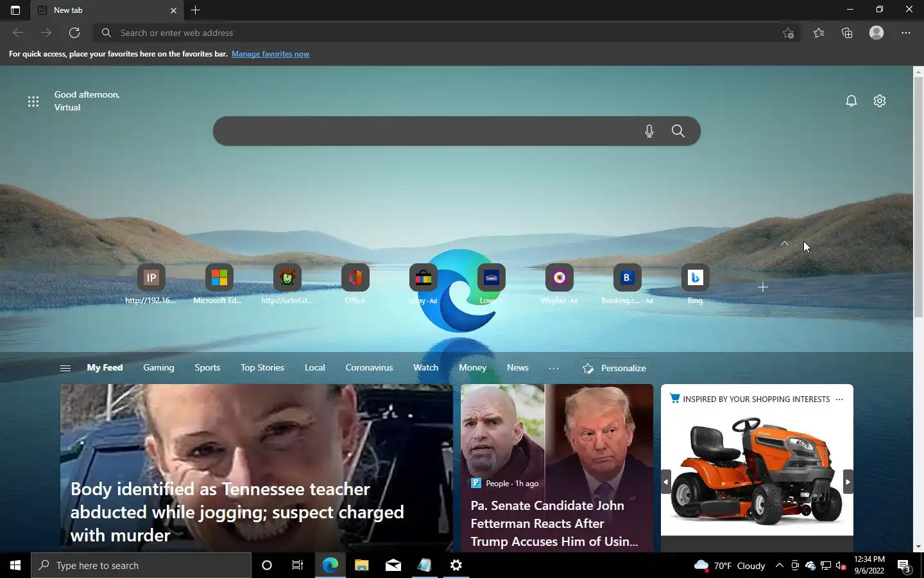Screen dimensions: 924x578
Task: Open Action Center notifications icon
Action: point(904,566)
